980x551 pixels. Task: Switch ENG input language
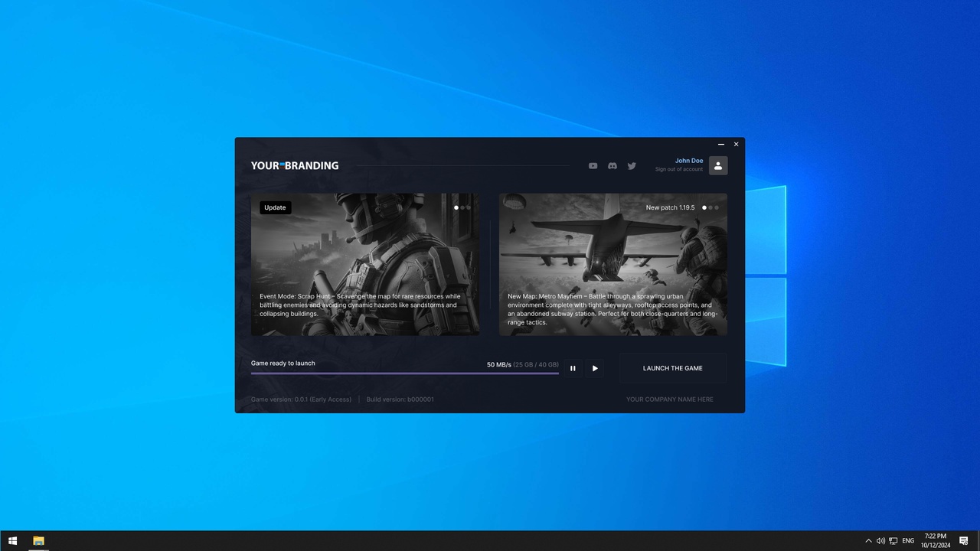[908, 541]
